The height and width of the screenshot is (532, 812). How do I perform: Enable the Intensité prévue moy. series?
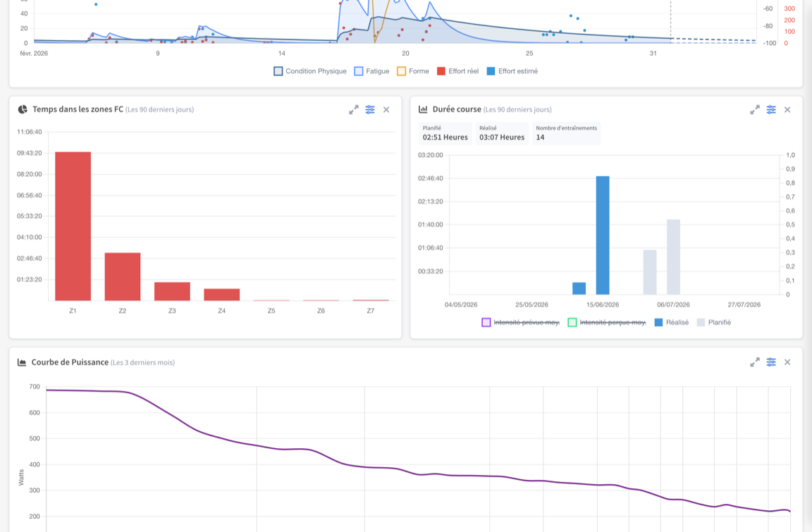click(520, 323)
